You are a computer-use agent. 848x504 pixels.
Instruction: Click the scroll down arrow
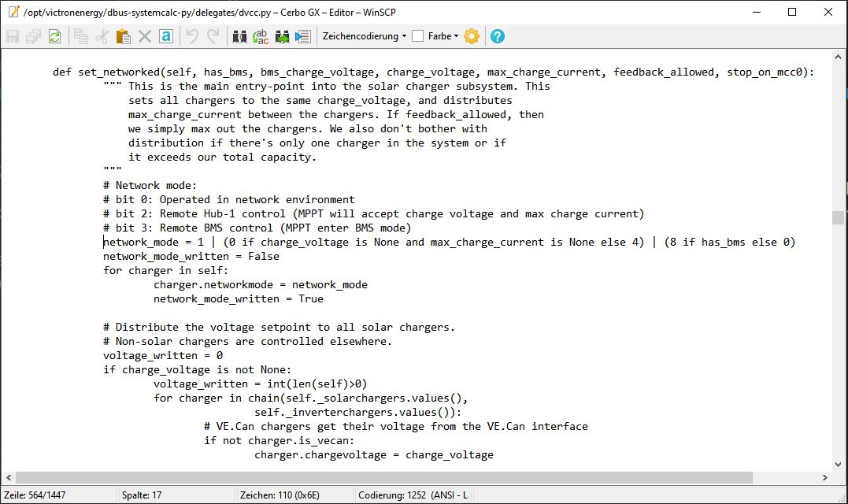click(837, 465)
